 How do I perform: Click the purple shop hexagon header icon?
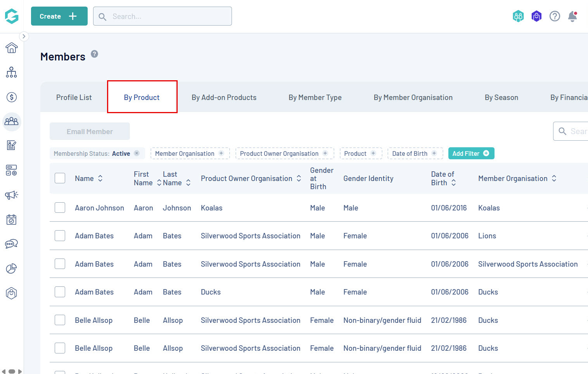536,16
